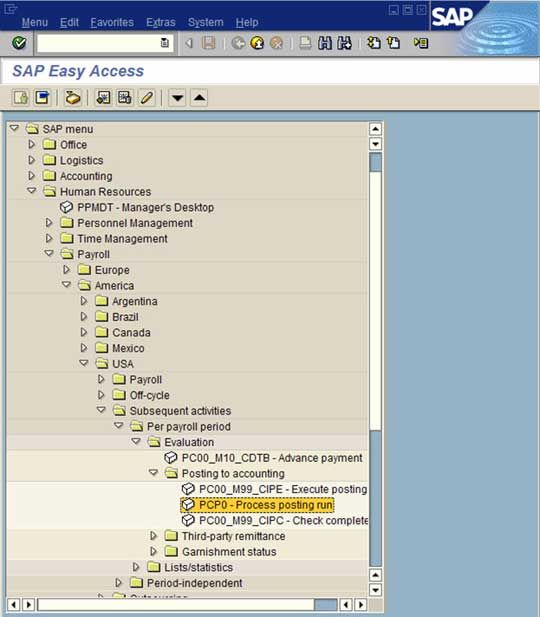
Task: Click the Add to Favorites icon
Action: (104, 98)
